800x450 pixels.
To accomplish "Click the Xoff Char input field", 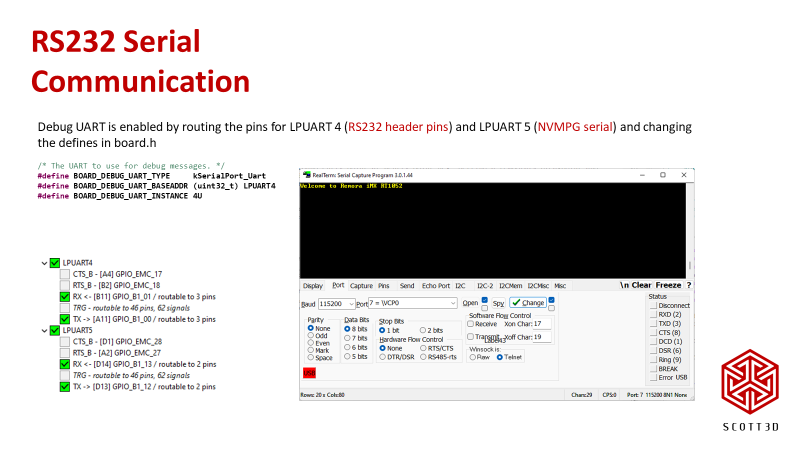I will pyautogui.click(x=542, y=337).
